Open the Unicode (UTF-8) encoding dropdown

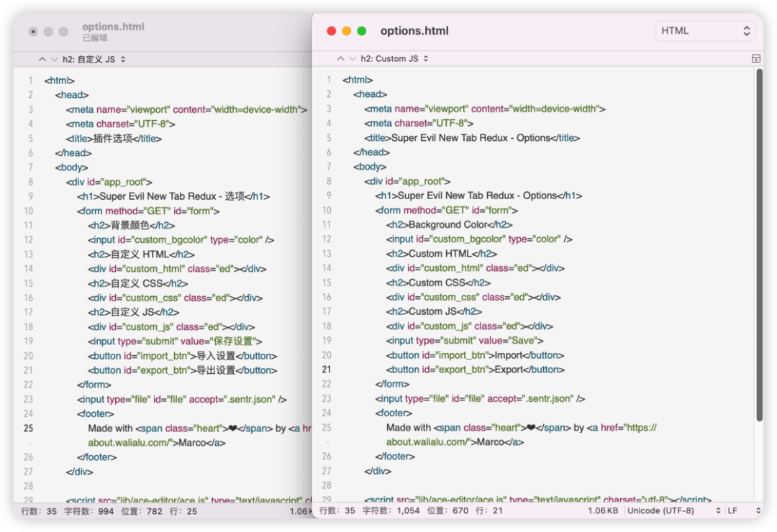pyautogui.click(x=673, y=510)
